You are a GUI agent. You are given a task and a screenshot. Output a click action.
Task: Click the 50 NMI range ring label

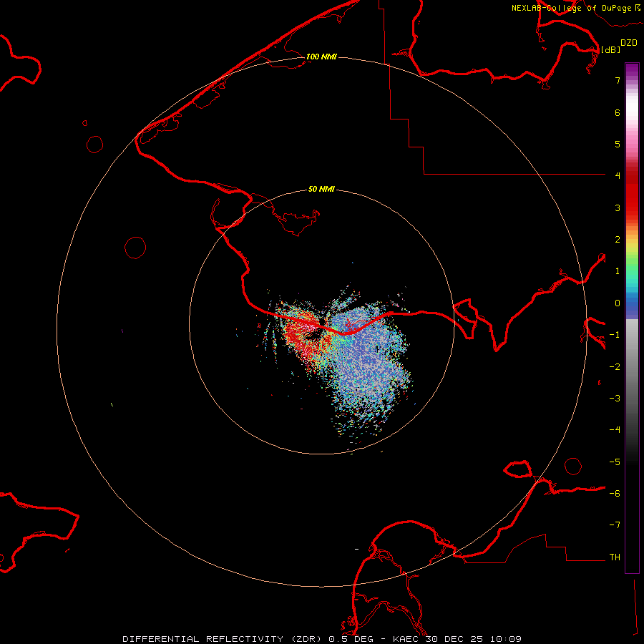coord(321,189)
